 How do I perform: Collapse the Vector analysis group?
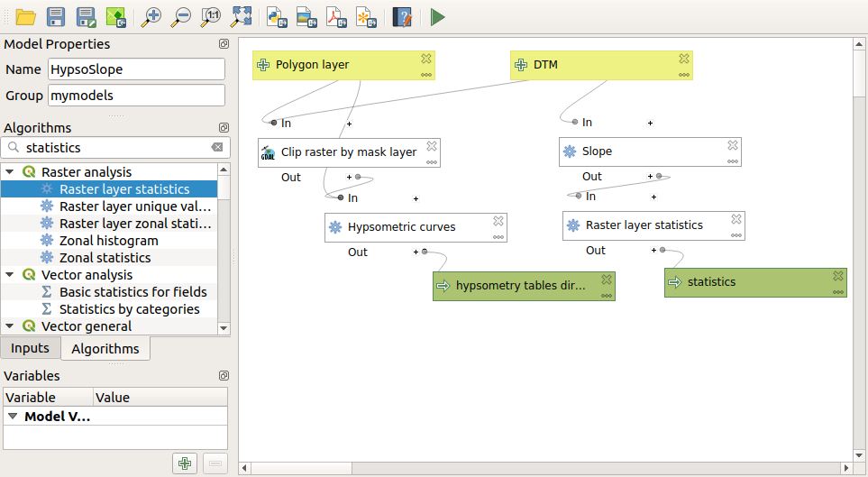coord(10,275)
